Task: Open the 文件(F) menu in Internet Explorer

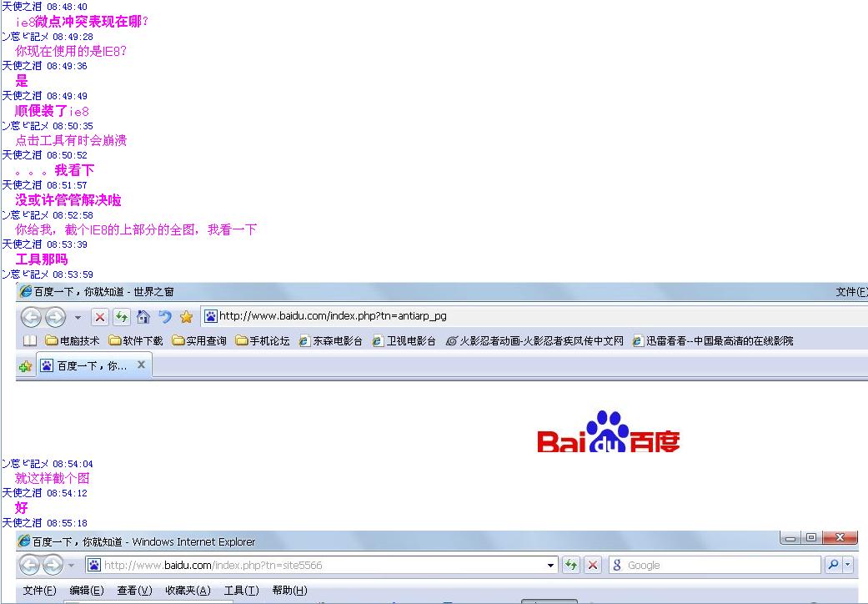Action: (40, 590)
